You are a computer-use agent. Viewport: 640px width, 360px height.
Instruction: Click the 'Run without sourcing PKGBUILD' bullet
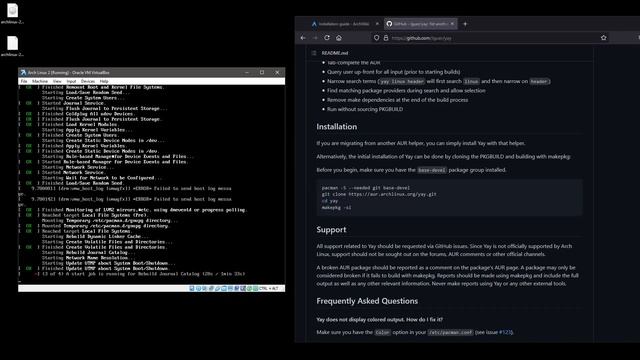365,109
